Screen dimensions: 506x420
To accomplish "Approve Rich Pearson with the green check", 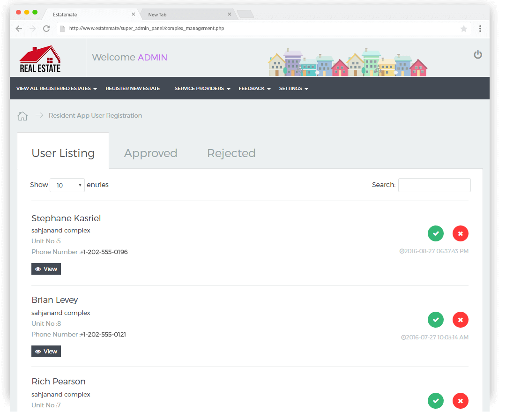I will point(436,401).
